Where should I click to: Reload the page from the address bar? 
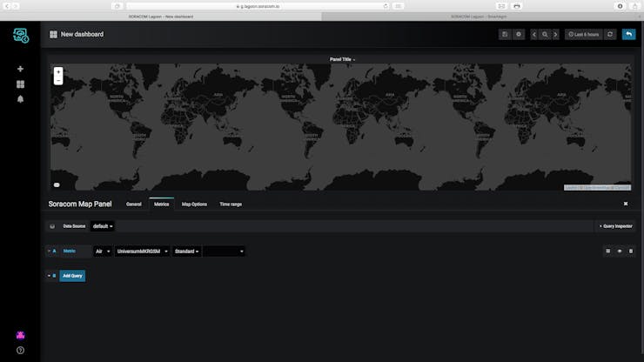pos(386,6)
